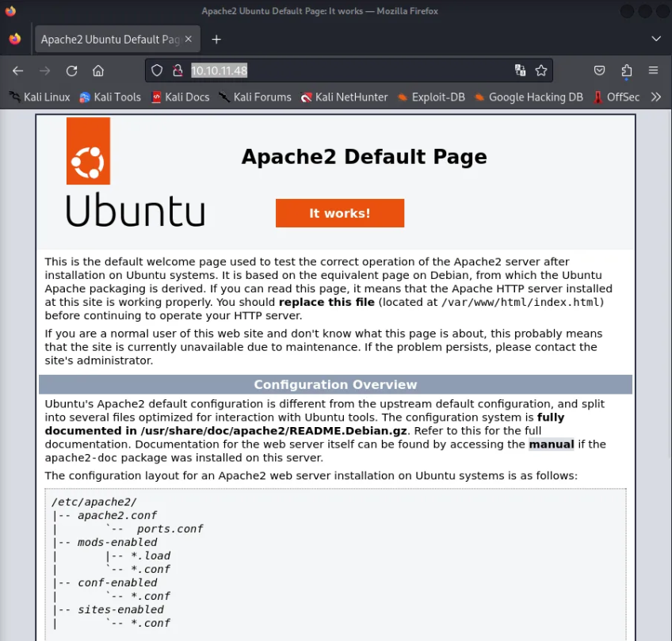
Task: Go to the Firefox home page
Action: pyautogui.click(x=98, y=71)
